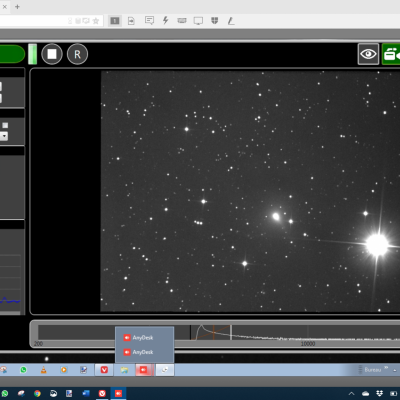
Task: Click the round R button
Action: coord(77,54)
